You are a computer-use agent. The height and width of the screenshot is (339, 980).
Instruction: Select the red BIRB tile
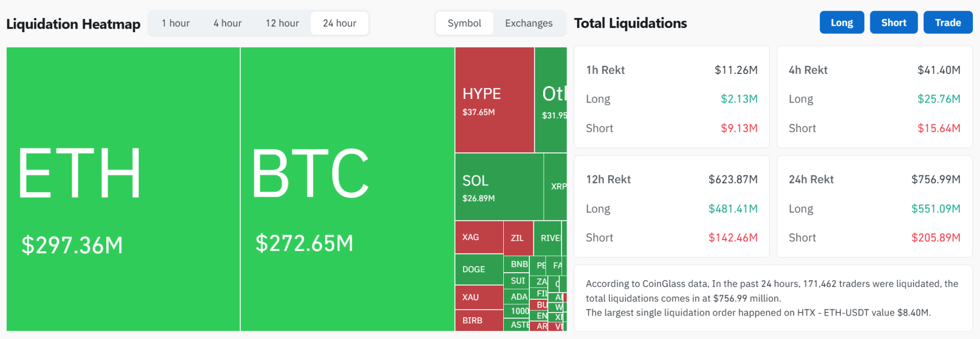479,321
